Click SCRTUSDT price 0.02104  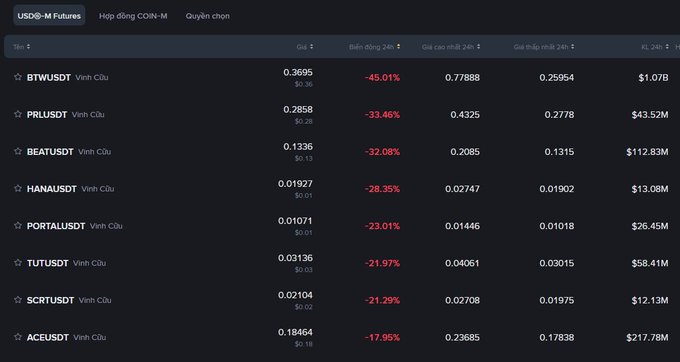[x=295, y=295]
